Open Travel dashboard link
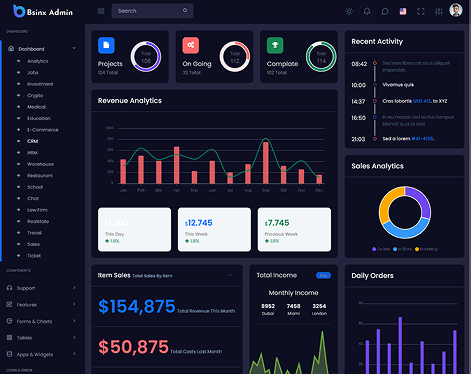 pyautogui.click(x=34, y=233)
